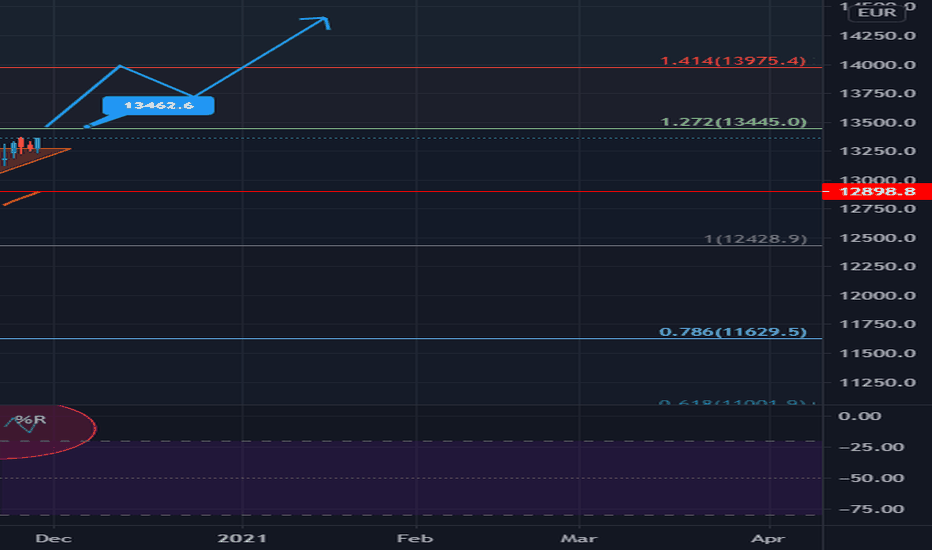Click 11250.0 on the price scale

(x=877, y=382)
